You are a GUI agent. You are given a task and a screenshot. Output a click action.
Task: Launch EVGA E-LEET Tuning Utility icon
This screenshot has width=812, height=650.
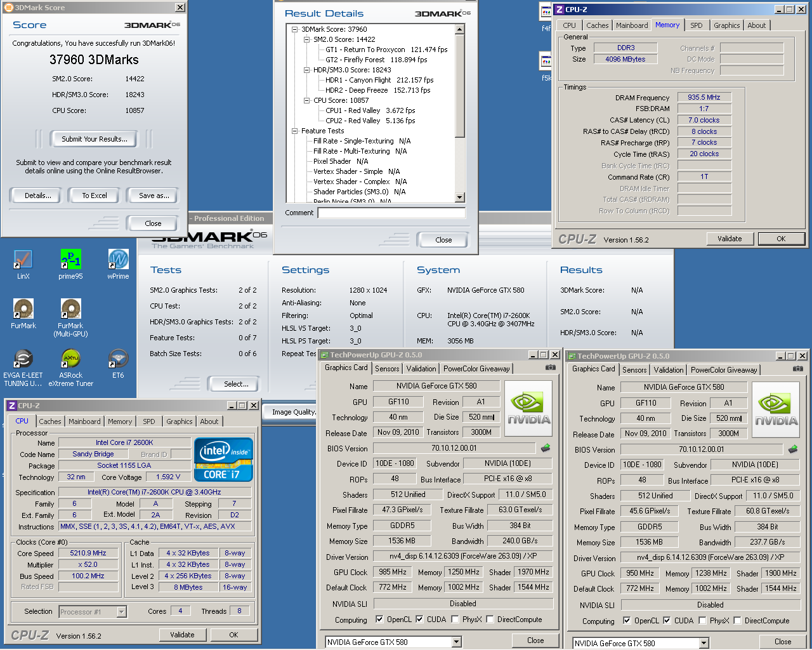(23, 368)
